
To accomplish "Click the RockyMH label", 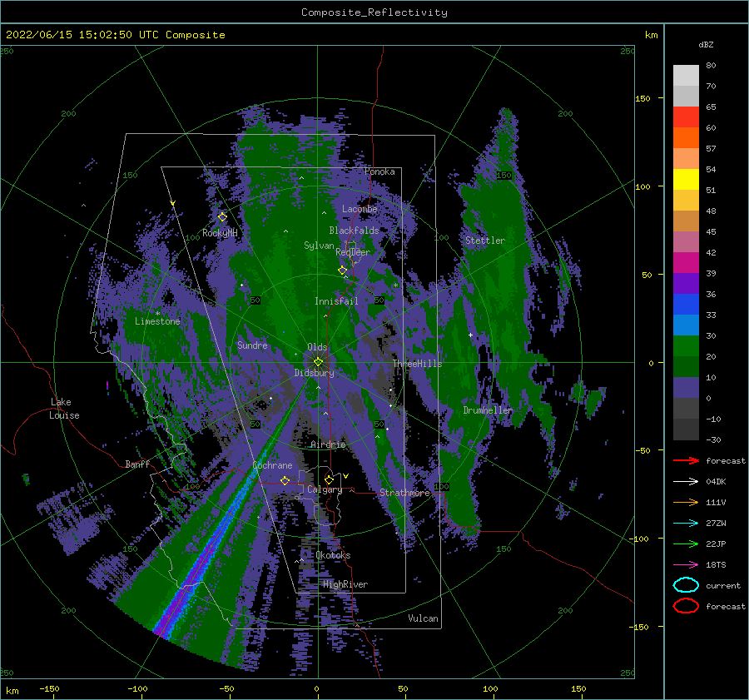I will [x=220, y=233].
